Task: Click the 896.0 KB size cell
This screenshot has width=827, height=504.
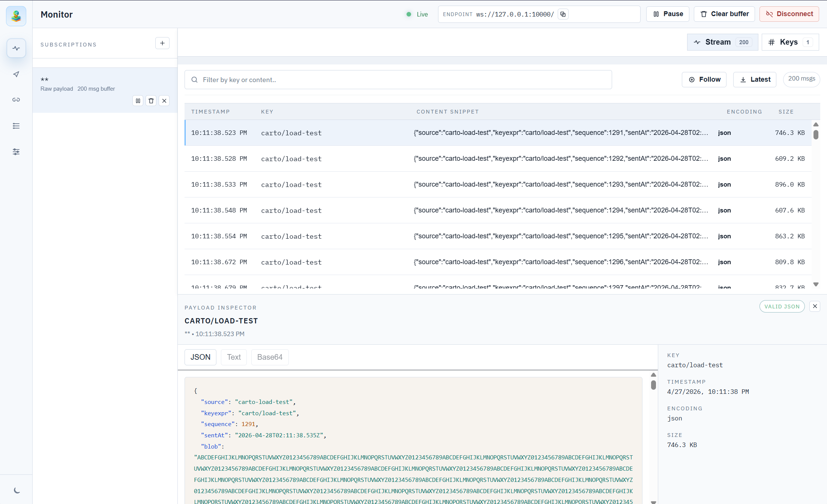Action: pos(790,184)
